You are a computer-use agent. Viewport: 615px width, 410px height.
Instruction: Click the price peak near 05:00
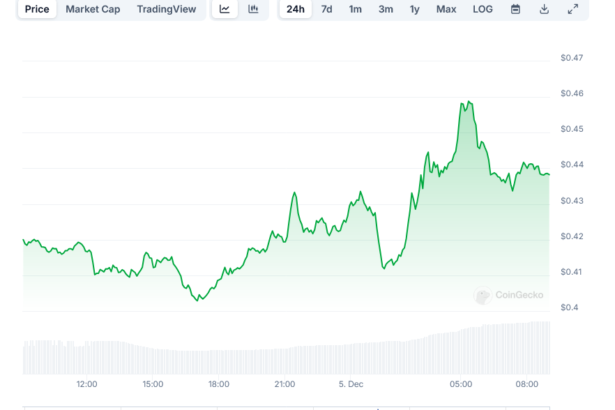point(467,103)
